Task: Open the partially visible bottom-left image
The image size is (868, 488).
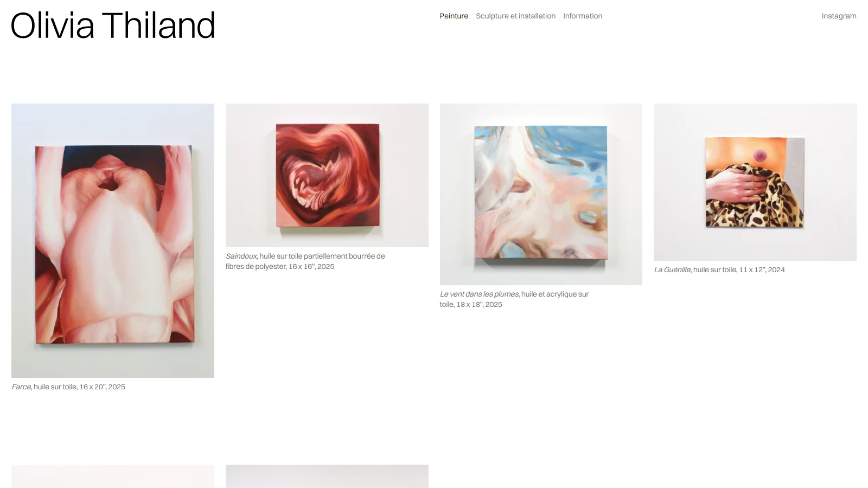Action: 113,476
